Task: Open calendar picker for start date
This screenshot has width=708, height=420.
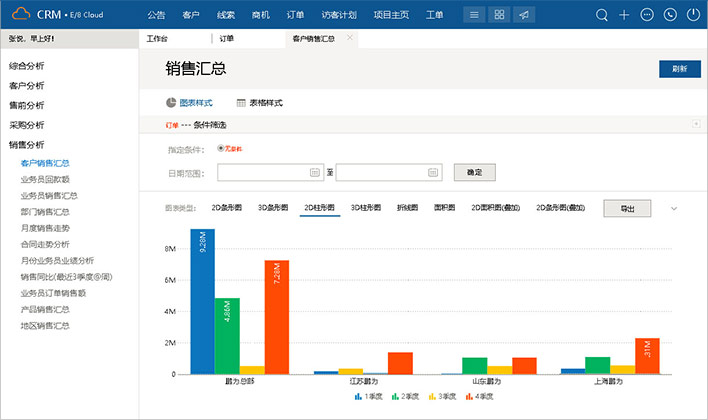Action: point(315,172)
